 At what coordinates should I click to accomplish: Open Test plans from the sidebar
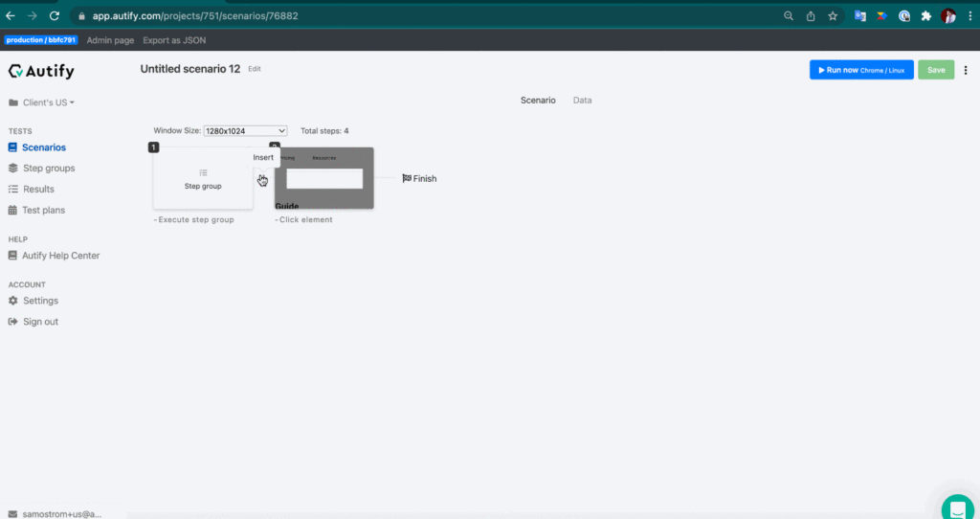44,210
